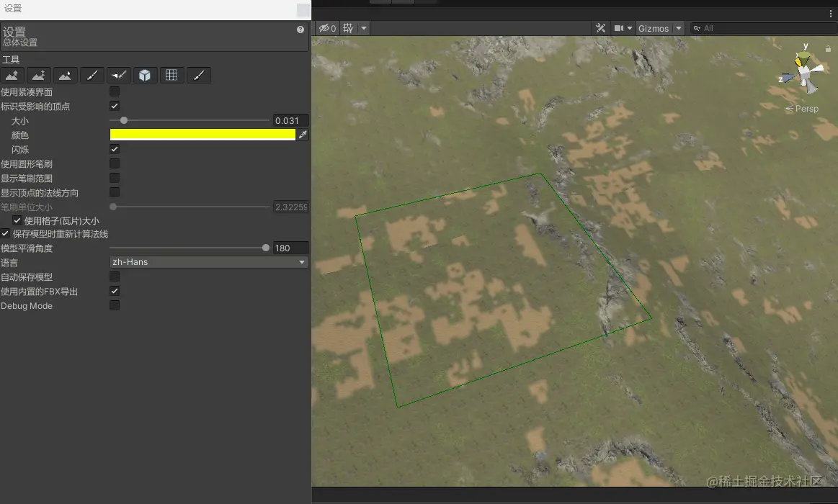Uncheck the 闪烁 checkbox
Screen dimensions: 838x504
tap(115, 149)
